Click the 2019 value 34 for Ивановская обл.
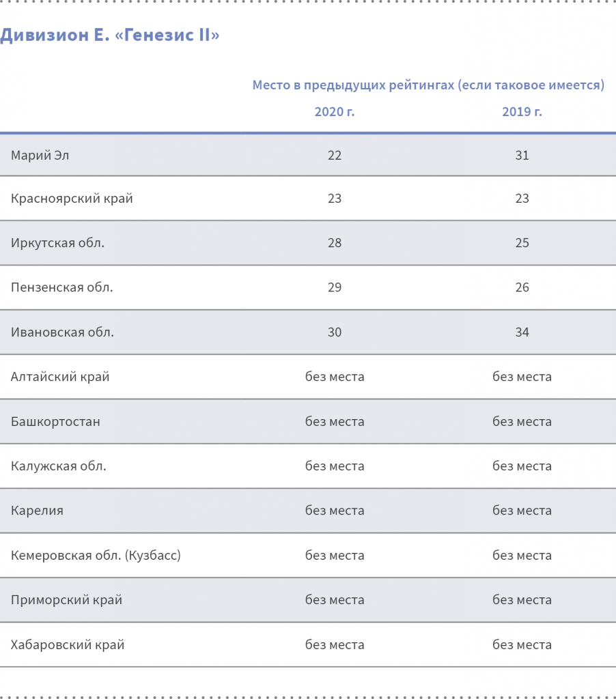This screenshot has height=699, width=616. 522,332
